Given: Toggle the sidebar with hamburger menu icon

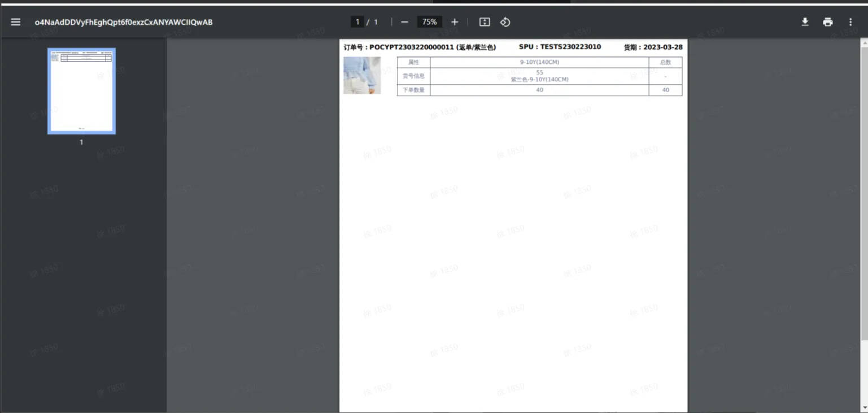Looking at the screenshot, I should click(x=16, y=22).
